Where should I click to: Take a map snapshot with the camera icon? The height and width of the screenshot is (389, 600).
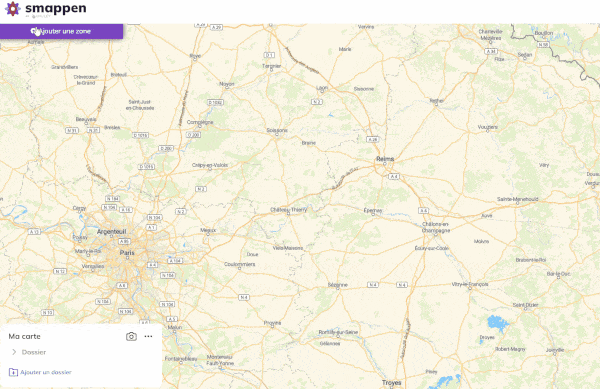click(x=131, y=336)
